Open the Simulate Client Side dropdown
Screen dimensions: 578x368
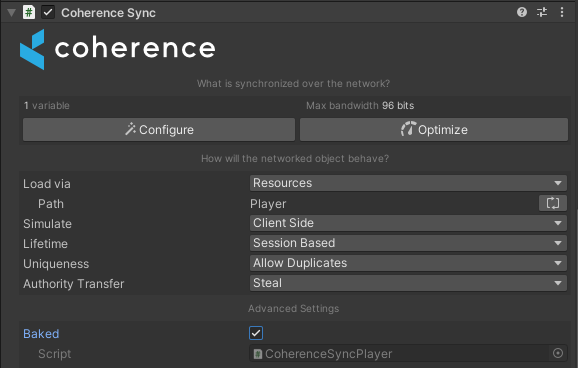[x=408, y=223]
